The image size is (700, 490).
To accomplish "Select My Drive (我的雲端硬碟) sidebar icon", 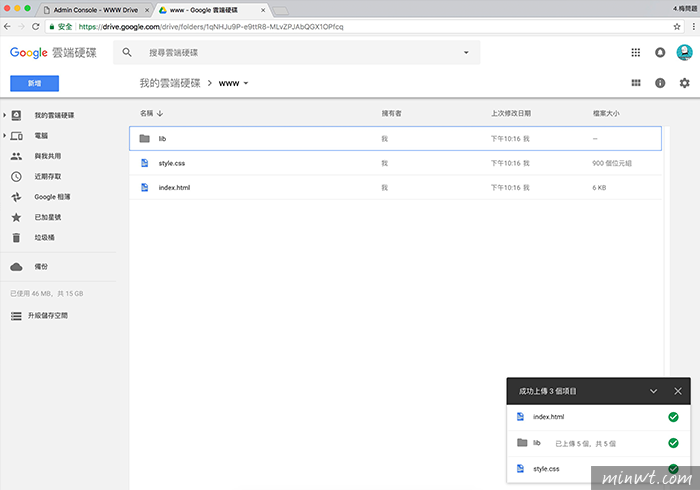I will (x=17, y=115).
